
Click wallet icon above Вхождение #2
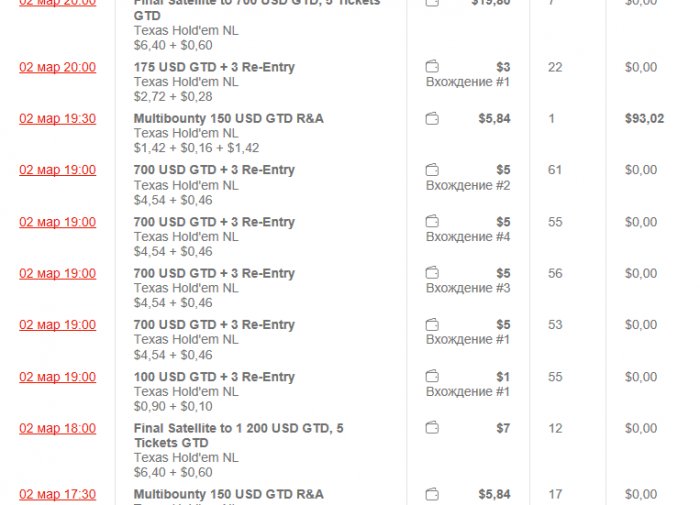(432, 170)
